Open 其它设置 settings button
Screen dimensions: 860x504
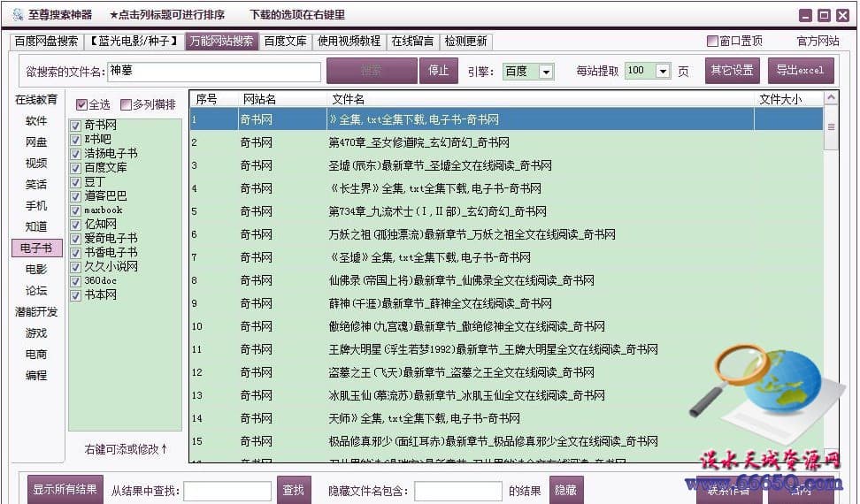coord(733,71)
